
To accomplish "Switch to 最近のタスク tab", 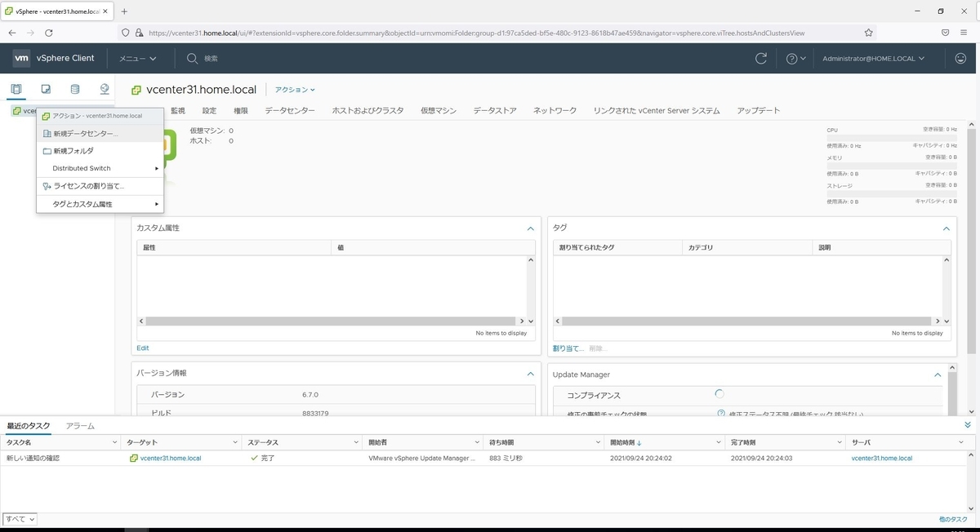I will (x=29, y=426).
